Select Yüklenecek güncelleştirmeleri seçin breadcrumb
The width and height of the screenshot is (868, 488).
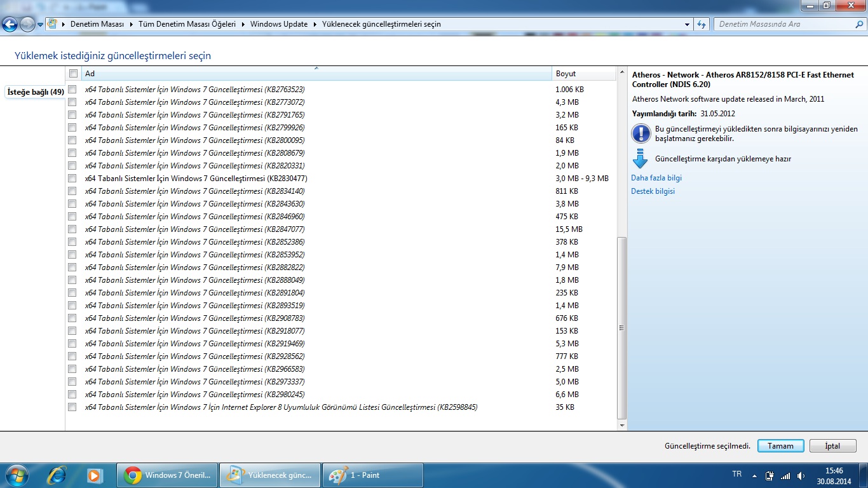[x=381, y=24]
